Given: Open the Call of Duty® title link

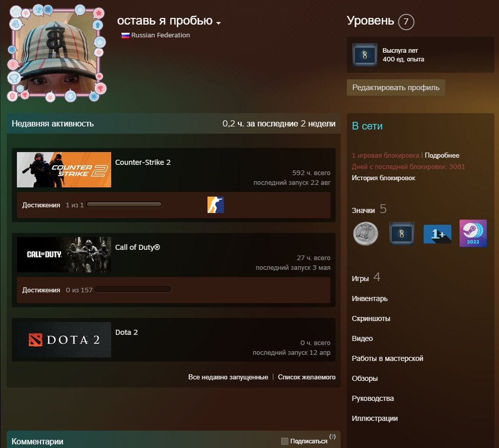Looking at the screenshot, I should [x=137, y=247].
